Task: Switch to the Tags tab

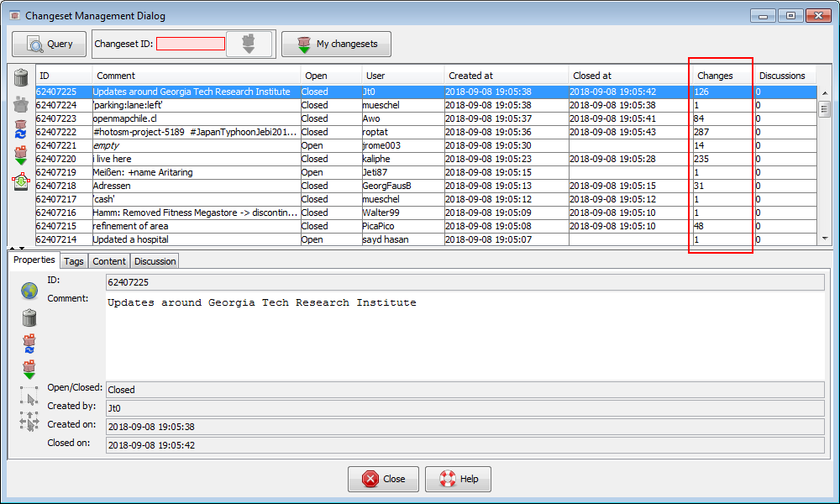Action: (74, 261)
